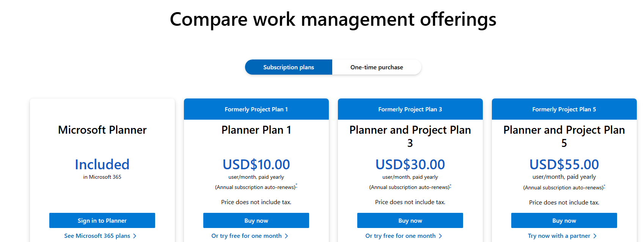The height and width of the screenshot is (242, 644).
Task: Buy now for Planner and Project Plan 5
Action: [x=564, y=220]
